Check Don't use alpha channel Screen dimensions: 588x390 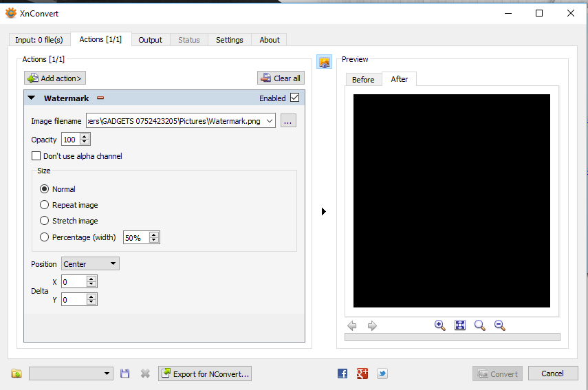coord(36,155)
